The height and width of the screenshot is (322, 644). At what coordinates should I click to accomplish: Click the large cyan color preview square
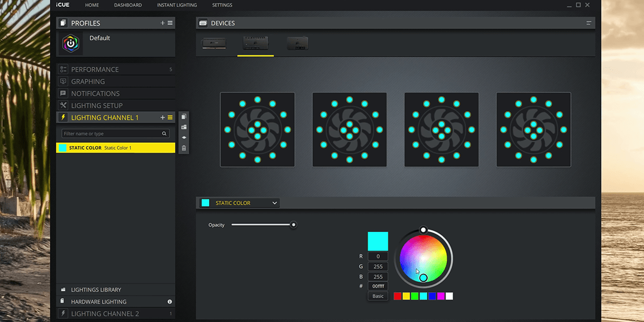[x=378, y=241]
